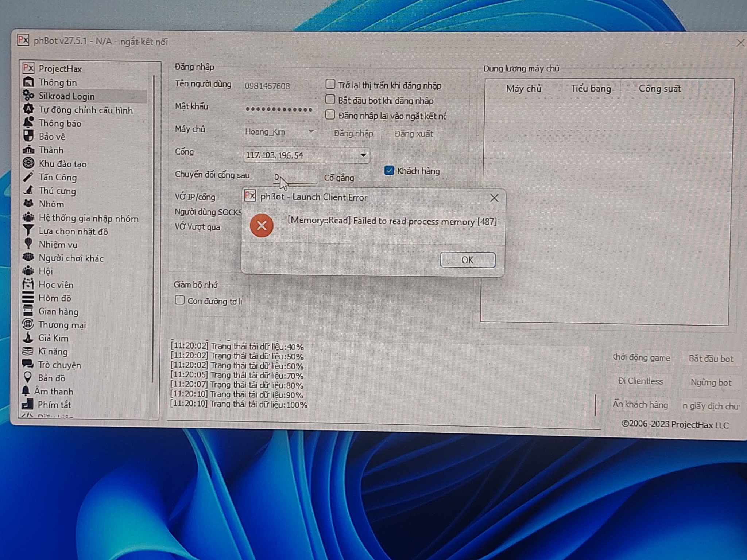Uncheck the Khách hàng checkbox
Image resolution: width=747 pixels, height=560 pixels.
[x=389, y=170]
